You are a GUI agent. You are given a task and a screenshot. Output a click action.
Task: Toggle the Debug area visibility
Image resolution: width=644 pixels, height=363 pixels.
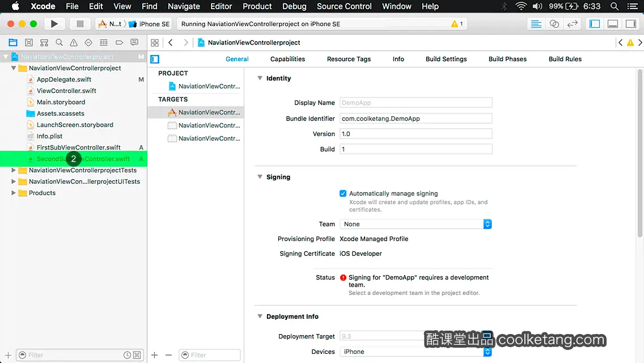coord(613,24)
